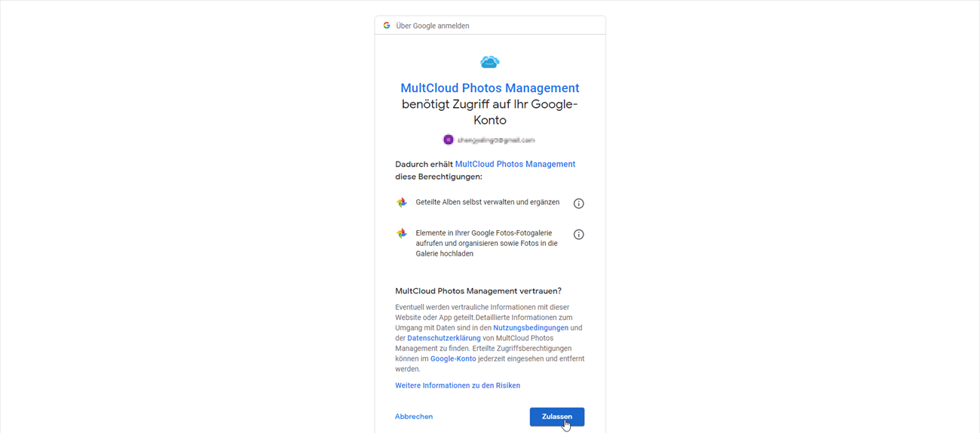Click the Geteilte Alben selbst verwalten permission text
The width and height of the screenshot is (980, 433).
[488, 203]
